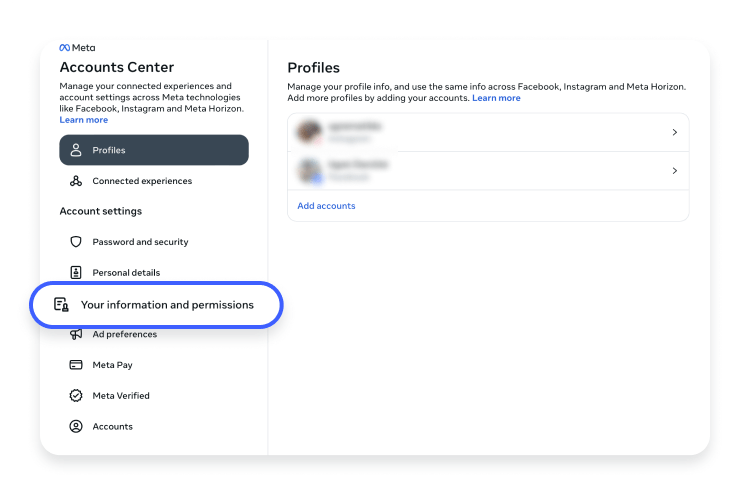The height and width of the screenshot is (496, 750).
Task: Click Learn more in Profiles description
Action: point(496,98)
